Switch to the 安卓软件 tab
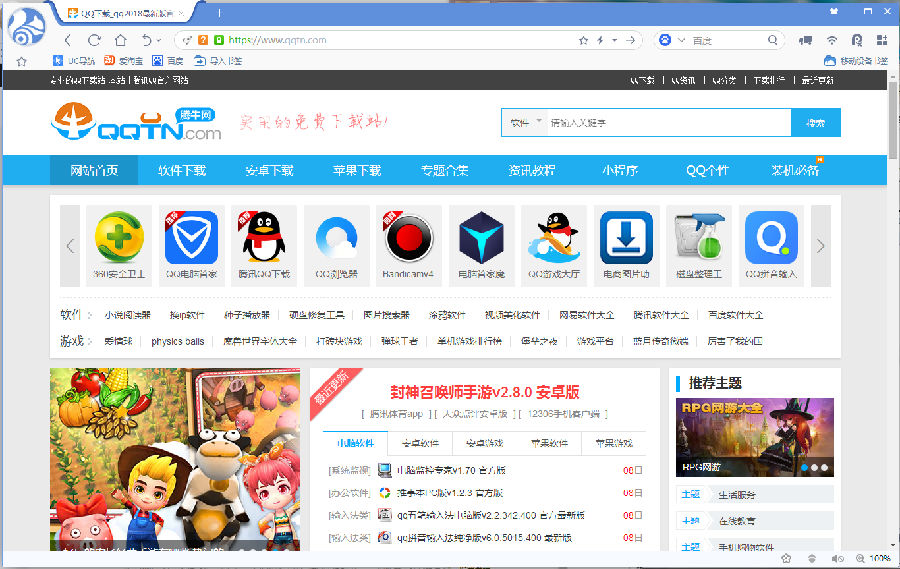 click(420, 443)
